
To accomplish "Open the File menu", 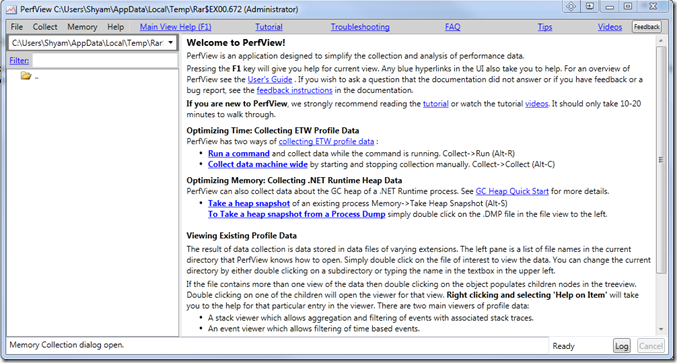I will tap(17, 27).
